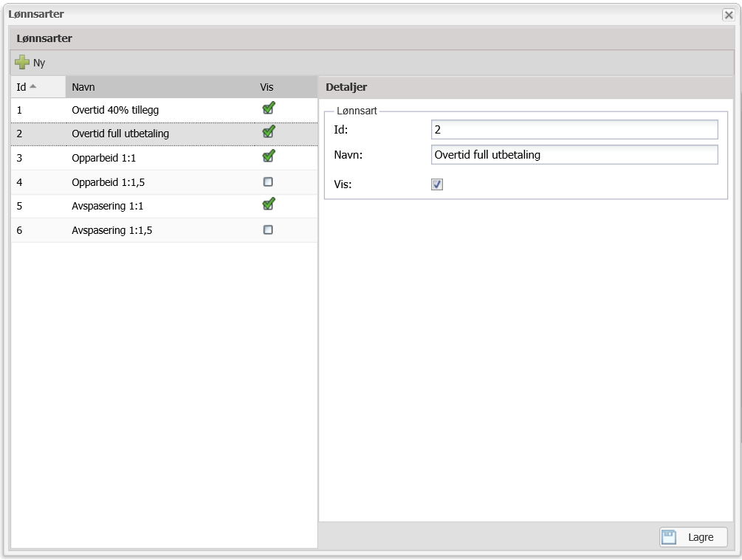Click the green plus Ny icon
Screen dimensions: 742x560
22,63
